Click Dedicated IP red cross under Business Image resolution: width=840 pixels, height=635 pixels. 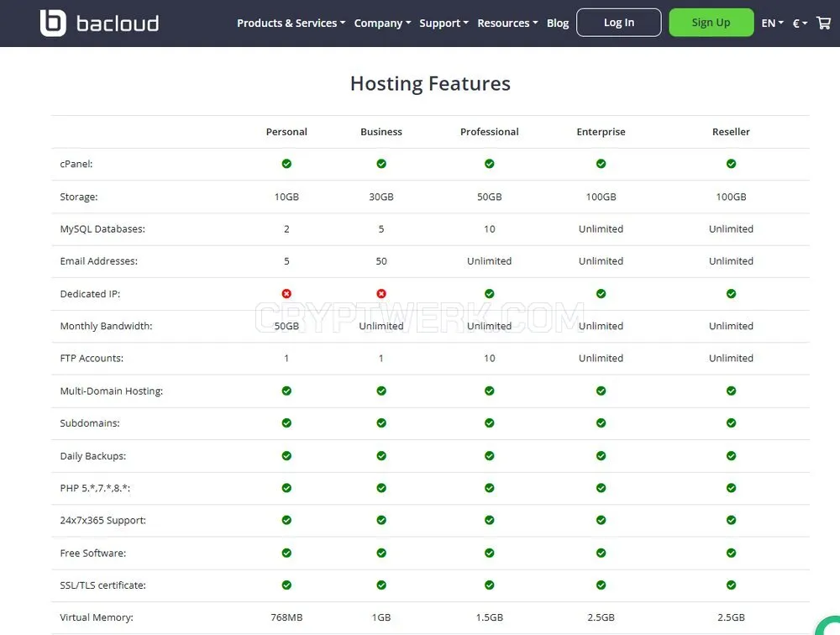tap(381, 294)
